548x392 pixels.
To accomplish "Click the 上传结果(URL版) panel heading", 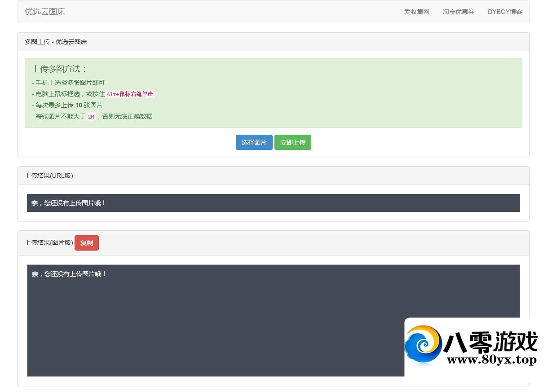I will point(49,176).
